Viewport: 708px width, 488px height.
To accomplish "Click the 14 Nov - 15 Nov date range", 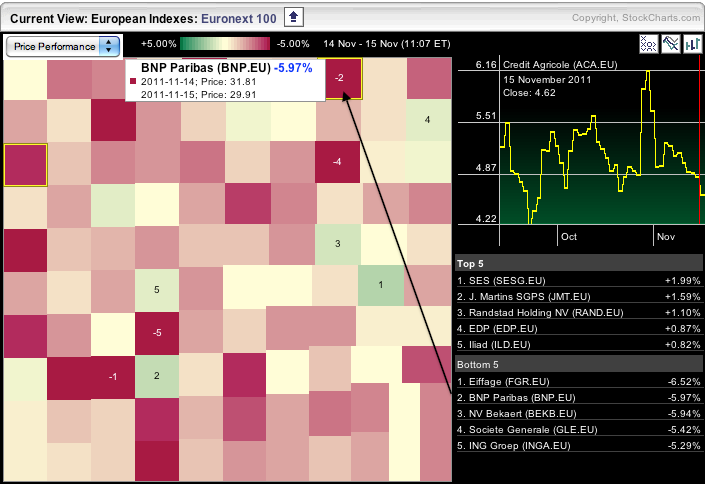I will click(387, 44).
